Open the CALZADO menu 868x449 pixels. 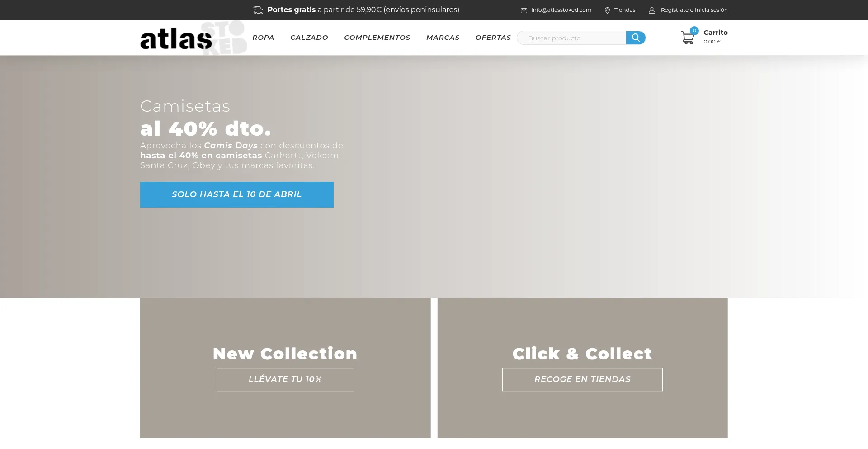309,38
